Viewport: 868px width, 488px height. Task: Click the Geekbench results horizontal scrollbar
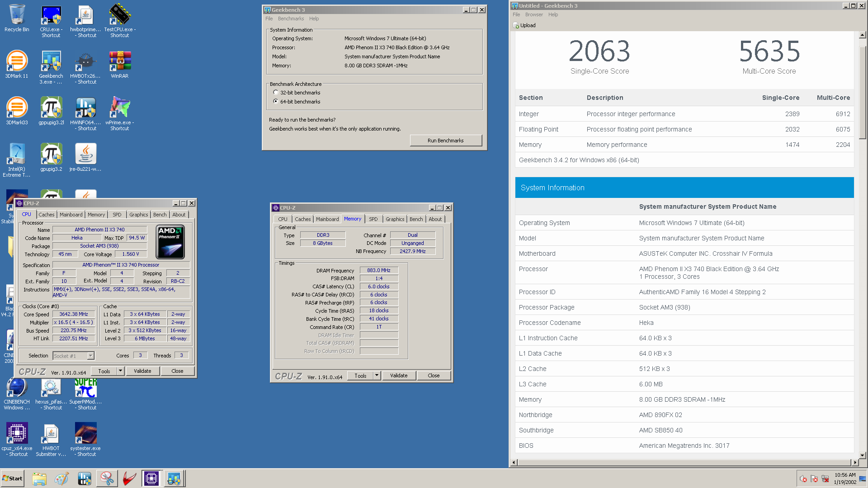pyautogui.click(x=684, y=462)
